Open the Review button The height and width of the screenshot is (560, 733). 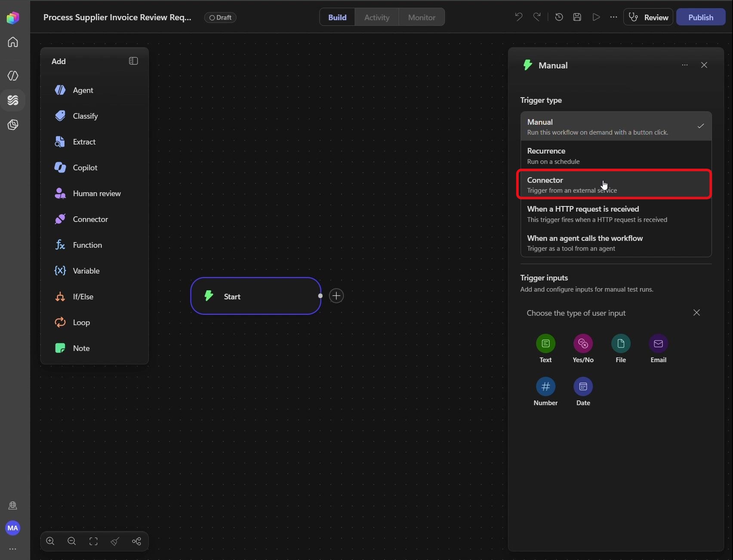coord(648,17)
